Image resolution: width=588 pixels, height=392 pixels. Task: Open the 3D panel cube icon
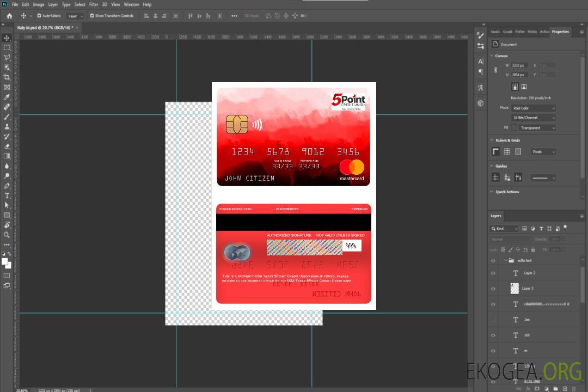click(481, 103)
